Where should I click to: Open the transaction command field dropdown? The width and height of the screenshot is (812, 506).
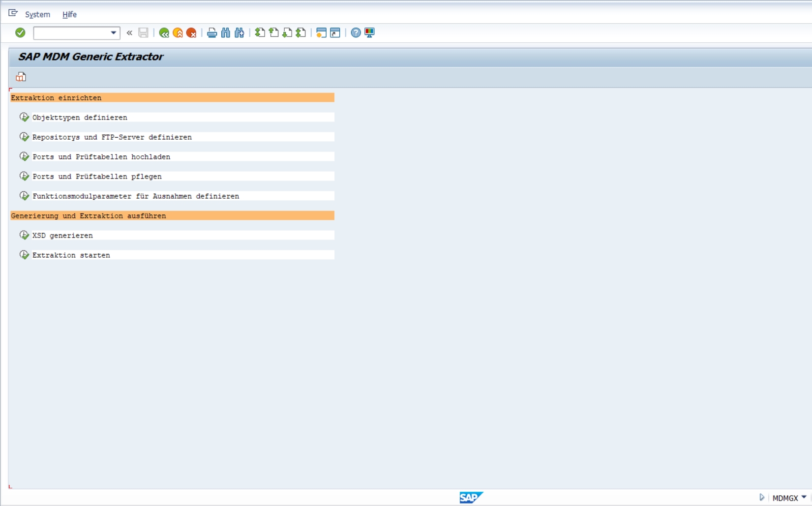coord(114,33)
